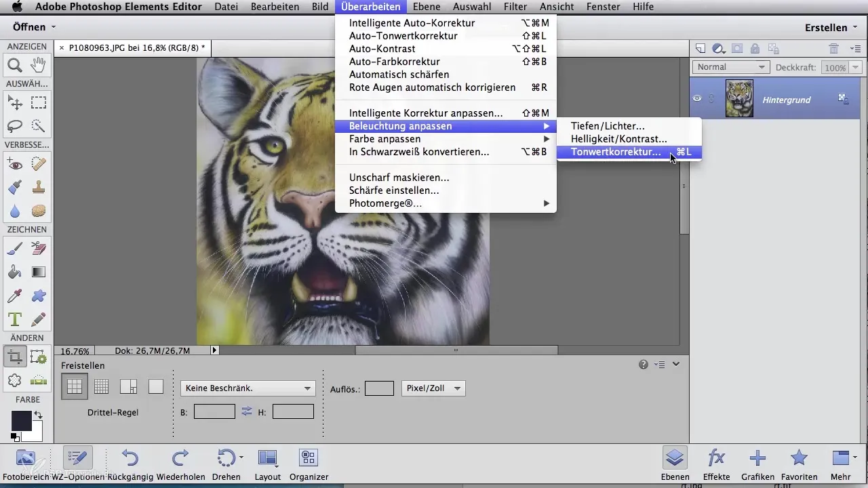Screen dimensions: 868x488
Task: Toggle Drittel-Regel crop overlay option
Action: point(75,386)
